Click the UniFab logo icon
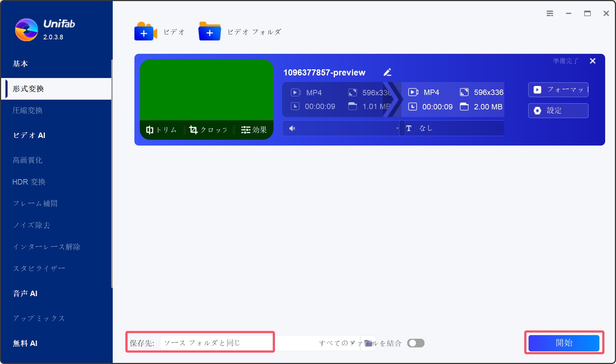This screenshot has height=364, width=616. click(26, 30)
